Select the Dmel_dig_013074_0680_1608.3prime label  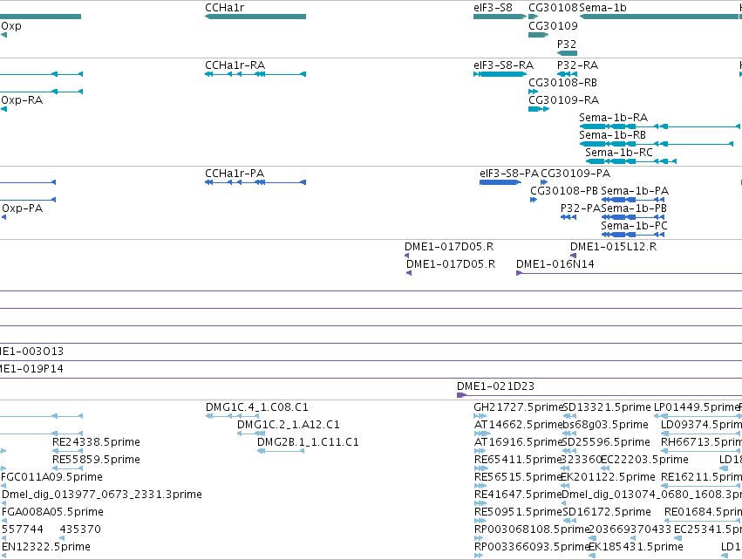point(651,495)
